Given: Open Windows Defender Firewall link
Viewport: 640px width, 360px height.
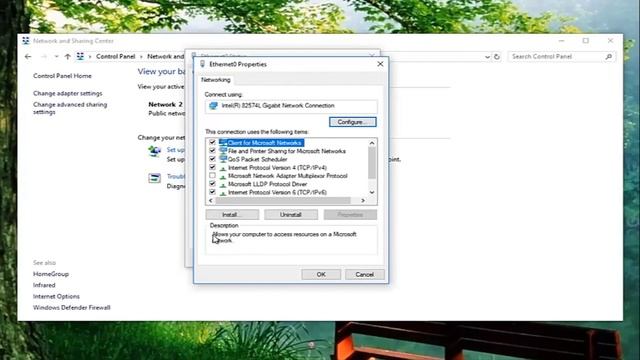Looking at the screenshot, I should (72, 308).
